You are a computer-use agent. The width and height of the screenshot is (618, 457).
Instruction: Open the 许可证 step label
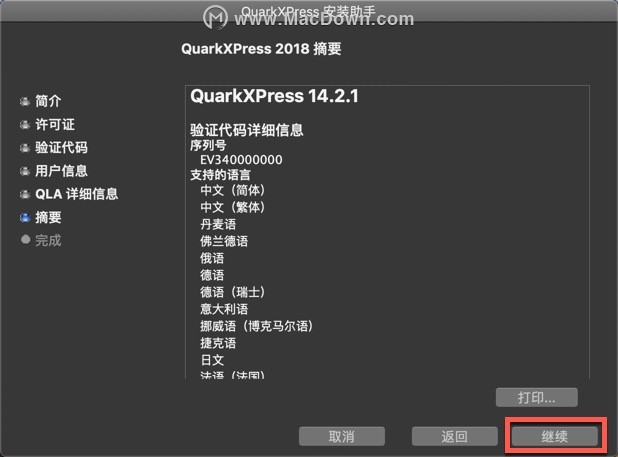click(55, 124)
